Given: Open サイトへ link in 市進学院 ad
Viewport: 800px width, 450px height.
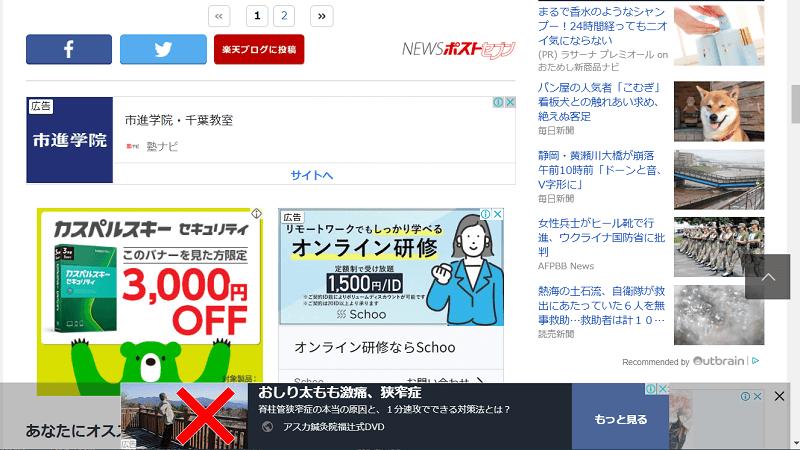Looking at the screenshot, I should (x=312, y=175).
